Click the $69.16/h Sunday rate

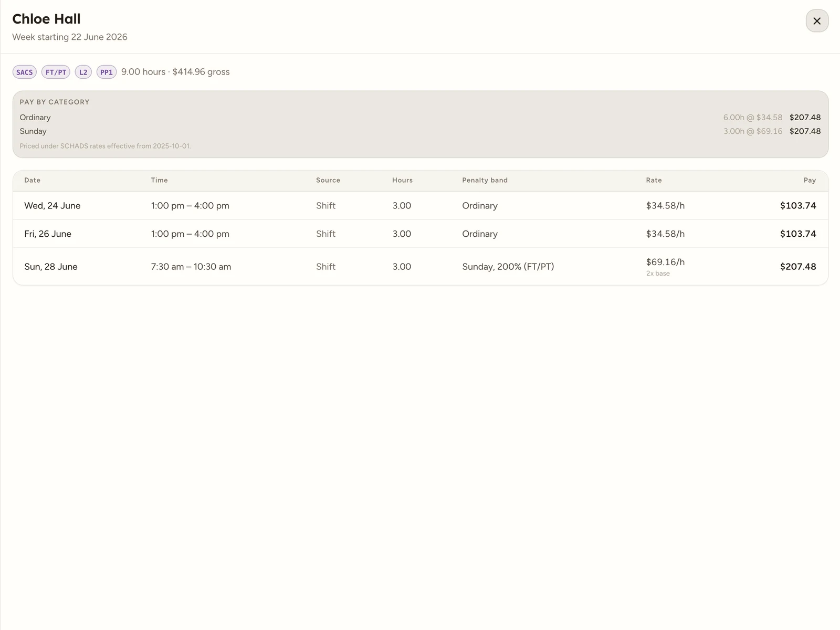tap(665, 262)
